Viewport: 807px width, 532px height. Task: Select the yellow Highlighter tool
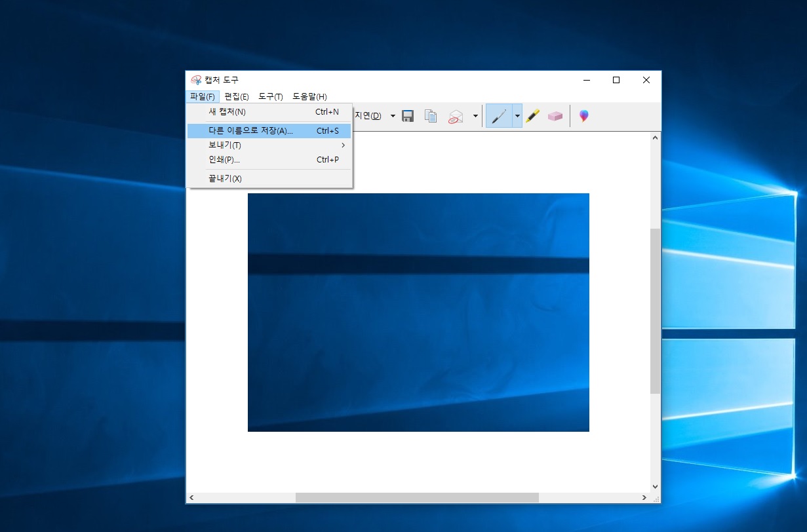coord(532,116)
